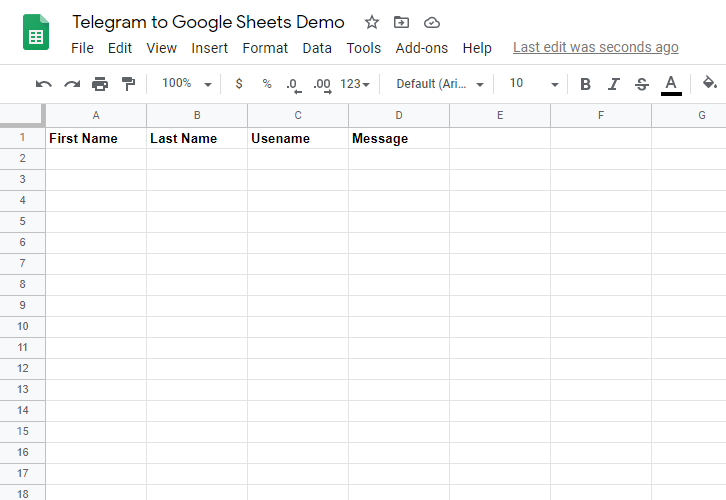The height and width of the screenshot is (500, 726).
Task: Open the fill color bucket
Action: click(x=709, y=83)
